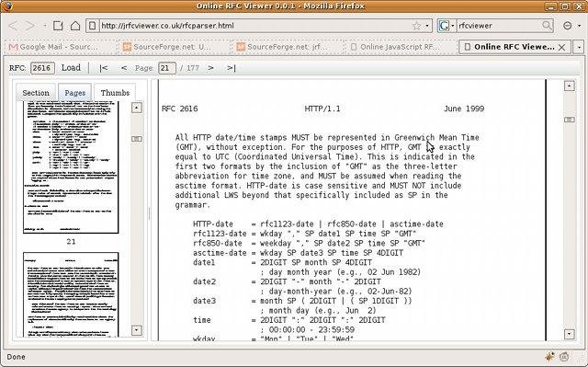
Task: Click the thumbnail panel scrollbar handle
Action: coord(137,139)
